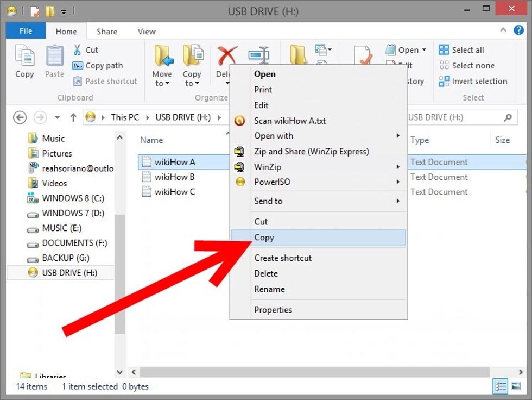
Task: Click the Cut scissors icon in ribbon
Action: (x=78, y=50)
